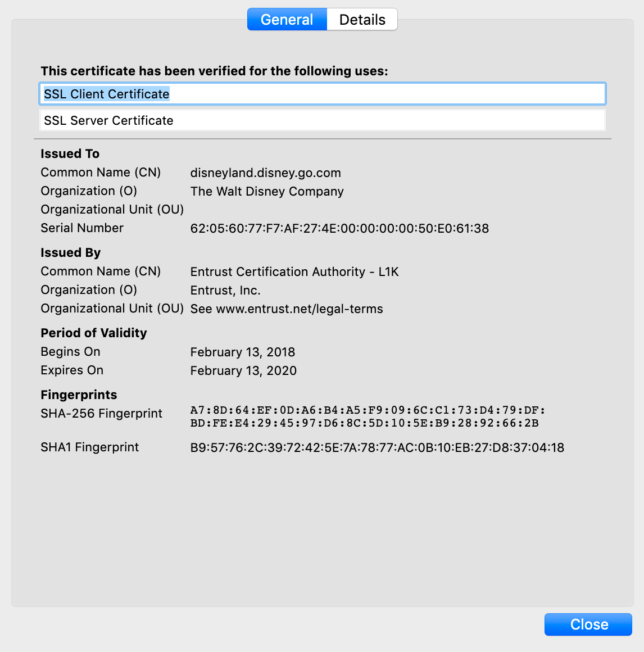This screenshot has height=652, width=644.
Task: Click the SHA1 Fingerprint label
Action: (89, 447)
